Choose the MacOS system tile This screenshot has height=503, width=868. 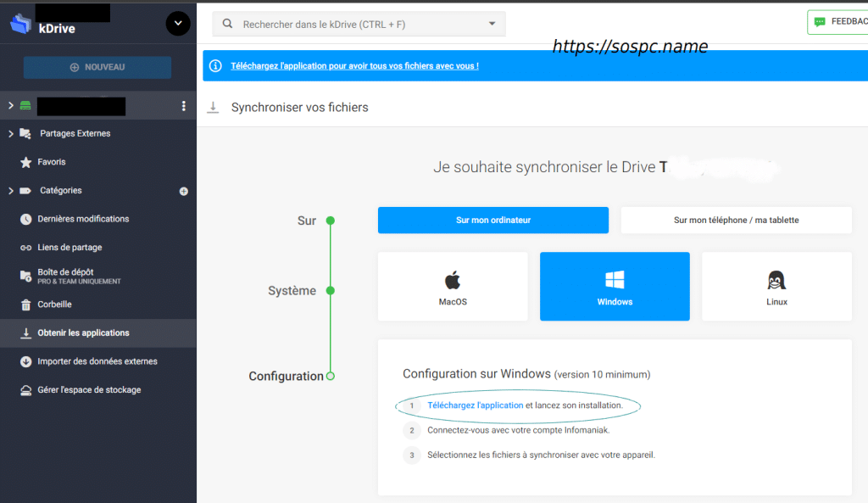pyautogui.click(x=453, y=287)
